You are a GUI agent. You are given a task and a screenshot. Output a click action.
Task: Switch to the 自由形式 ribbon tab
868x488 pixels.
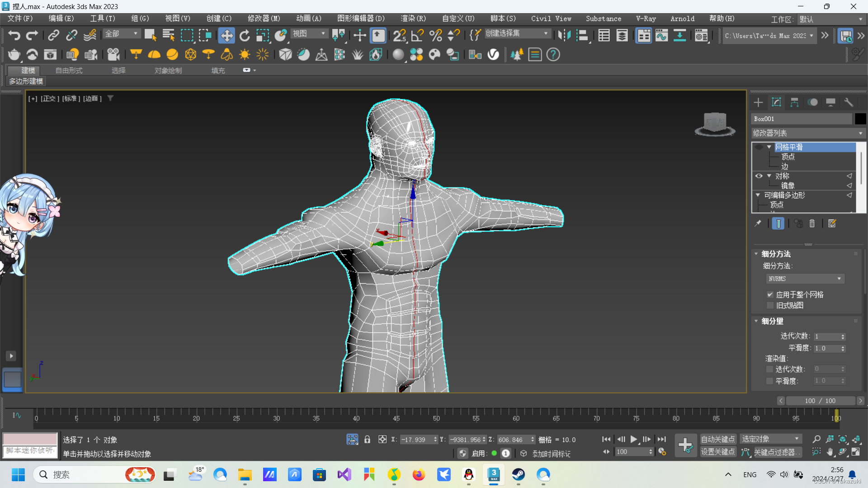click(x=69, y=70)
